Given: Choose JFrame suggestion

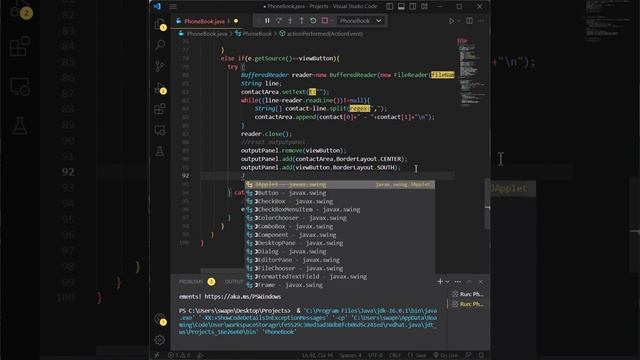Looking at the screenshot, I should coord(340,285).
